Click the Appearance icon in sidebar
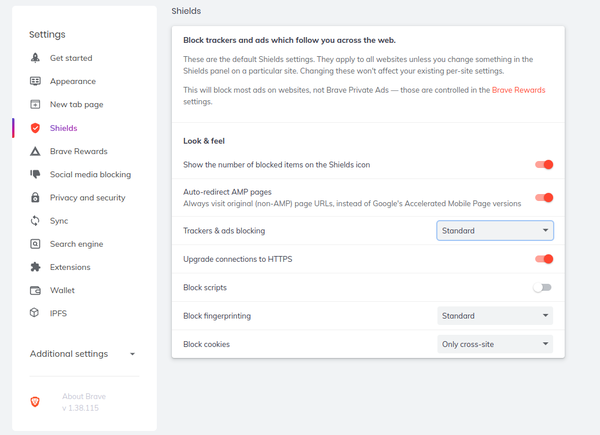Image resolution: width=600 pixels, height=435 pixels. [36, 81]
